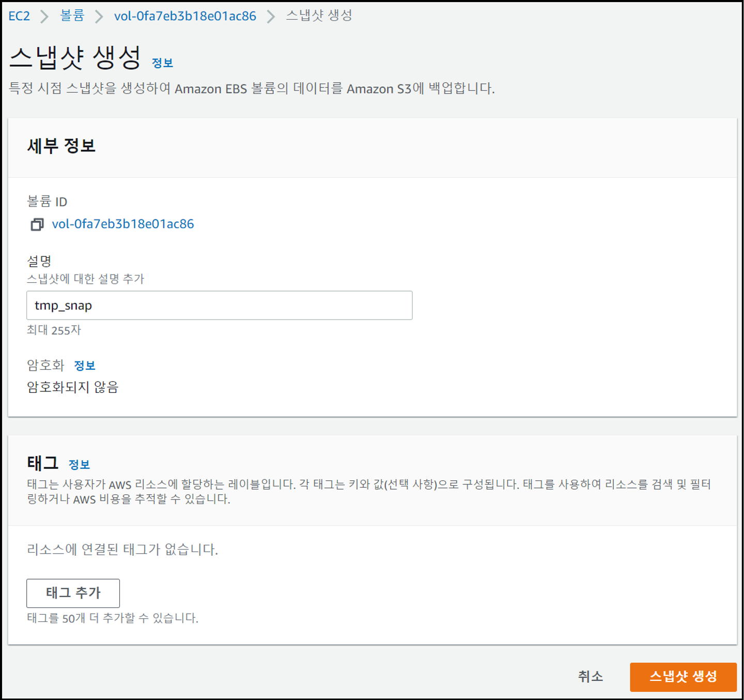Open the EC2 breadcrumb link
Image resolution: width=744 pixels, height=700 pixels.
point(19,16)
